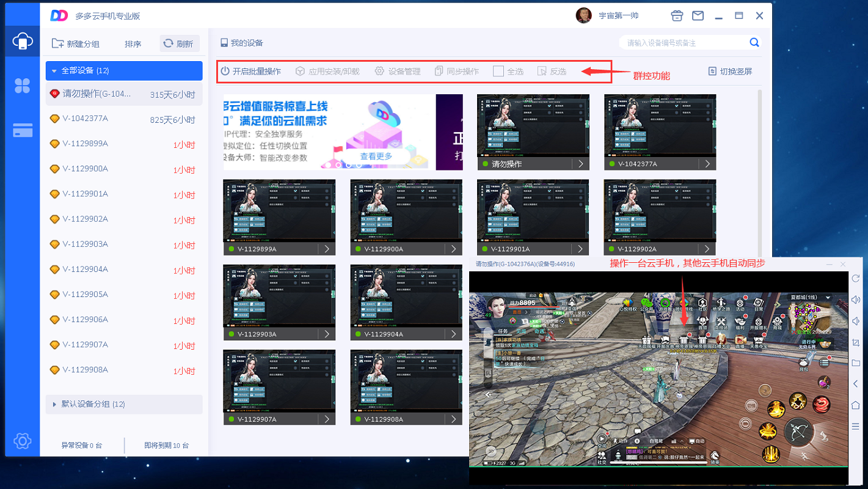This screenshot has height=489, width=868.
Task: Click rotate icon in phone window sidebar
Action: 856,278
